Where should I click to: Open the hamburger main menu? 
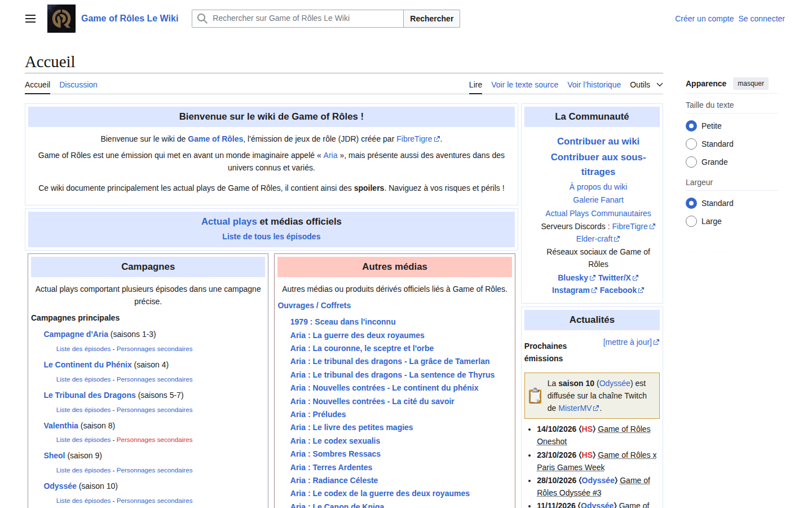coord(30,19)
